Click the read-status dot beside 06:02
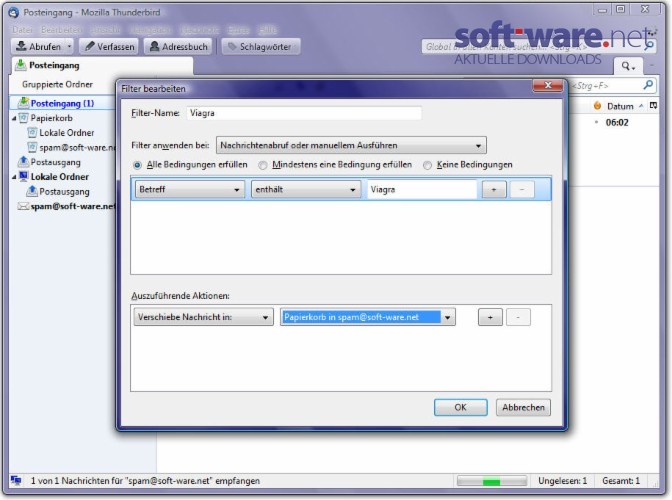672x500 pixels. pyautogui.click(x=596, y=122)
